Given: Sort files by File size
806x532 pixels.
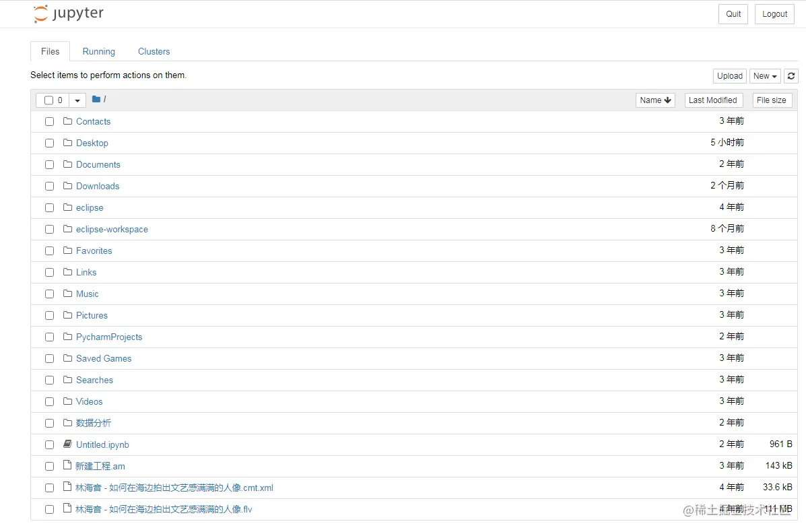Looking at the screenshot, I should click(772, 100).
